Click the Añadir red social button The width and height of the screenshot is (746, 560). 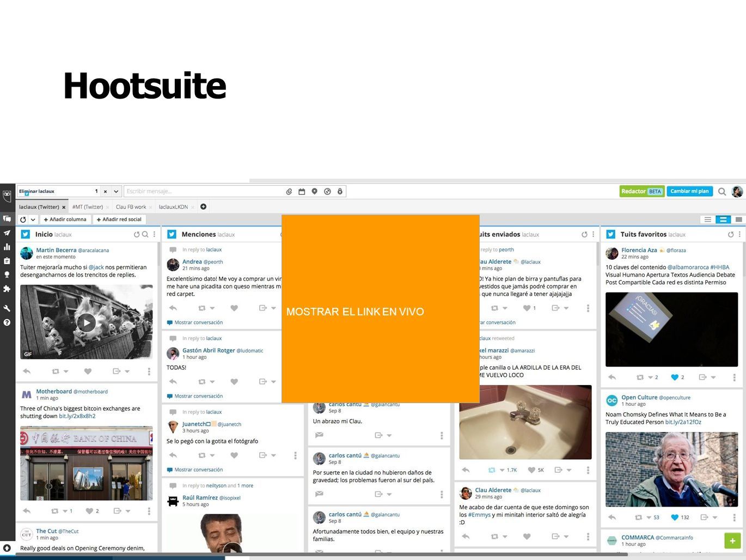(119, 220)
